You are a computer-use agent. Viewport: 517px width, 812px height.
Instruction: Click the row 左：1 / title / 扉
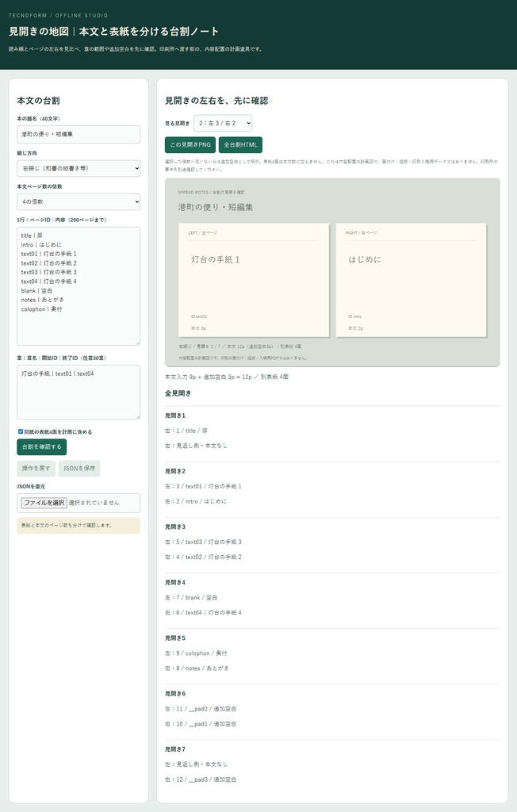coord(186,431)
